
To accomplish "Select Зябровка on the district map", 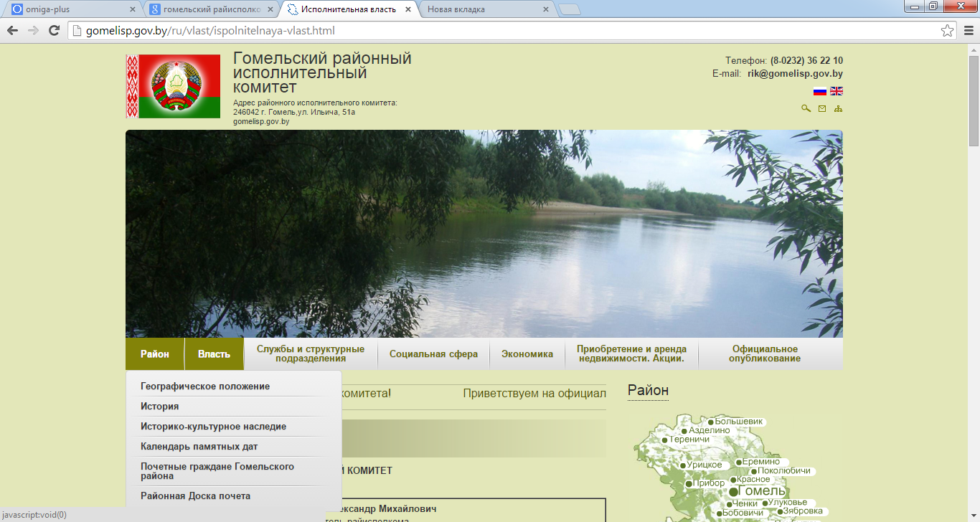I will tap(800, 511).
